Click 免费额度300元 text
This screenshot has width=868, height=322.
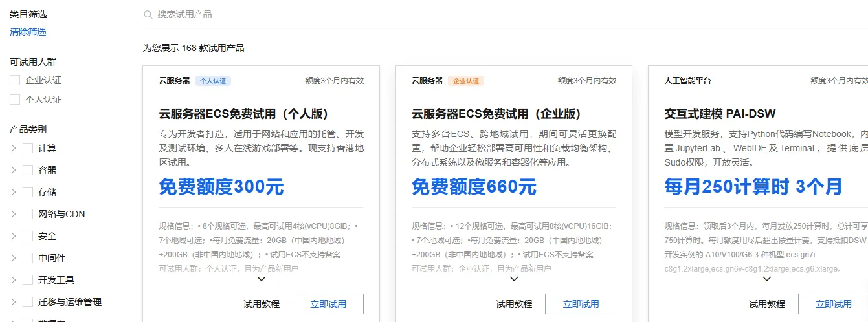(221, 187)
